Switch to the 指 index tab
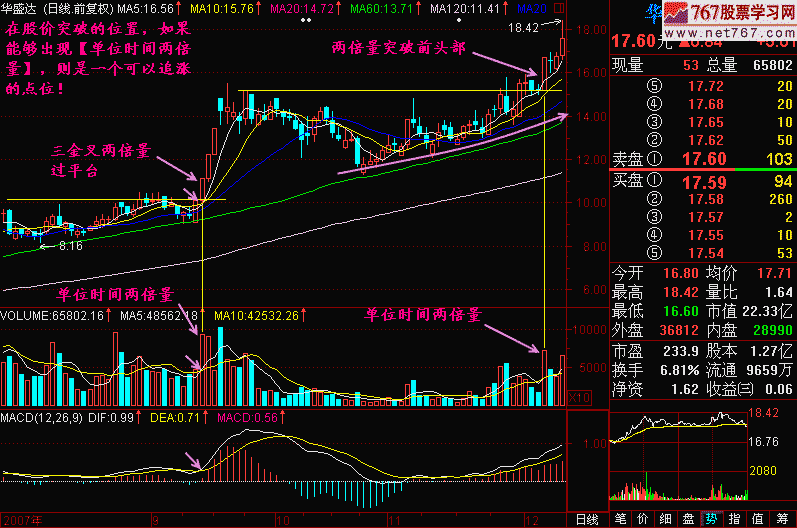Viewport: 797px width, 528px height. click(735, 519)
